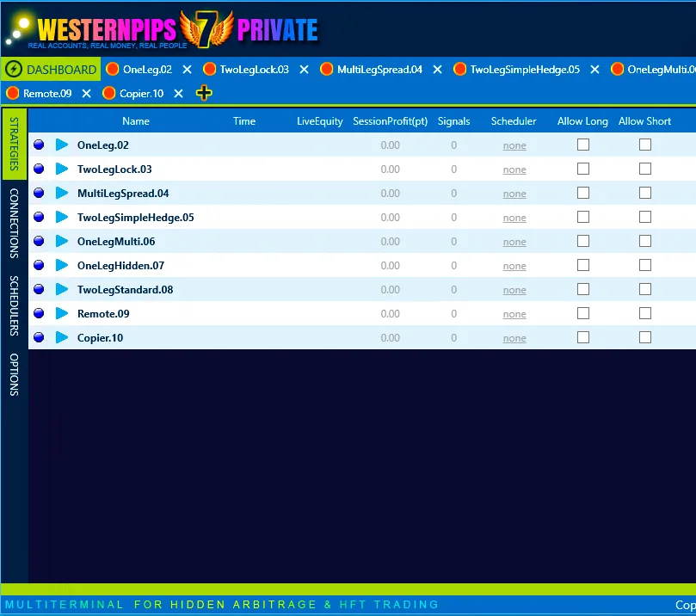Enable Allow Long for TwoLegSimpleHedge.05
The width and height of the screenshot is (696, 616).
[583, 217]
